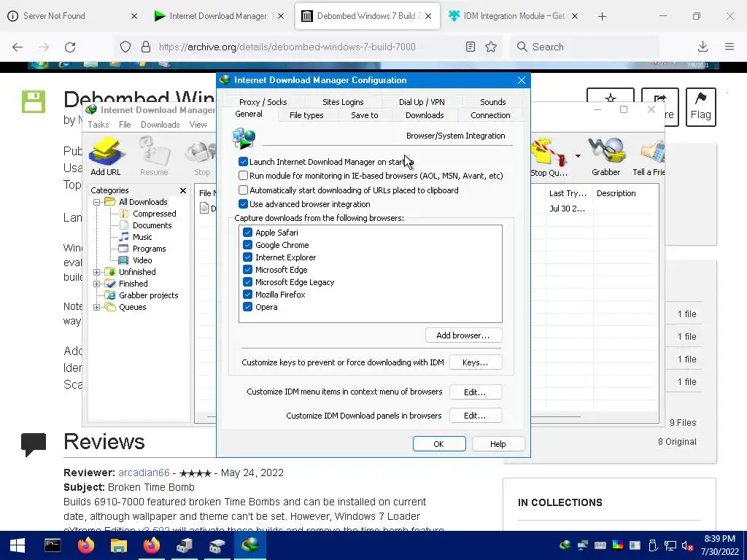The width and height of the screenshot is (747, 560).
Task: Uncheck Apple Safari browser
Action: click(x=247, y=233)
